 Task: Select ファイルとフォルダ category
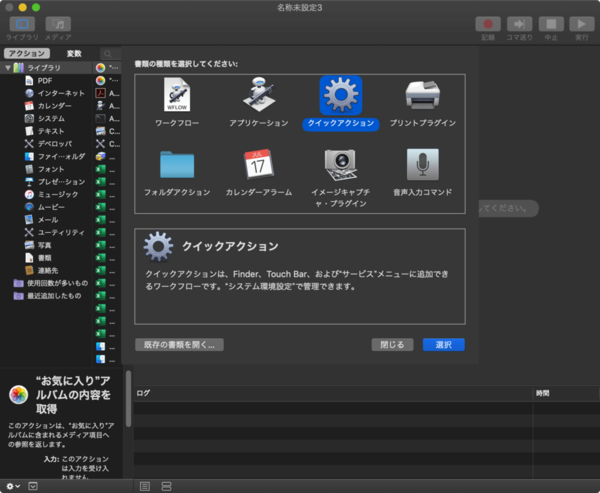(46, 156)
